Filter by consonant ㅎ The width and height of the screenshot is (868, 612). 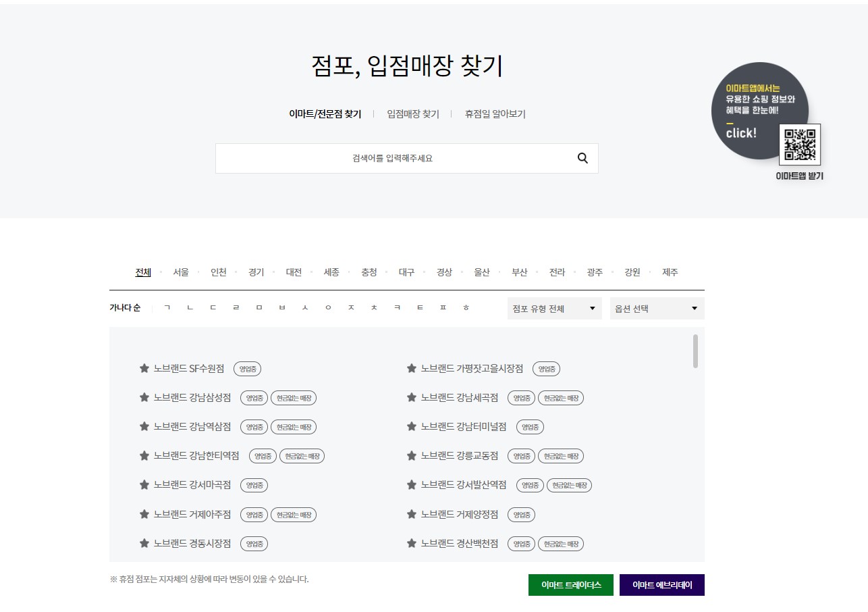point(466,308)
